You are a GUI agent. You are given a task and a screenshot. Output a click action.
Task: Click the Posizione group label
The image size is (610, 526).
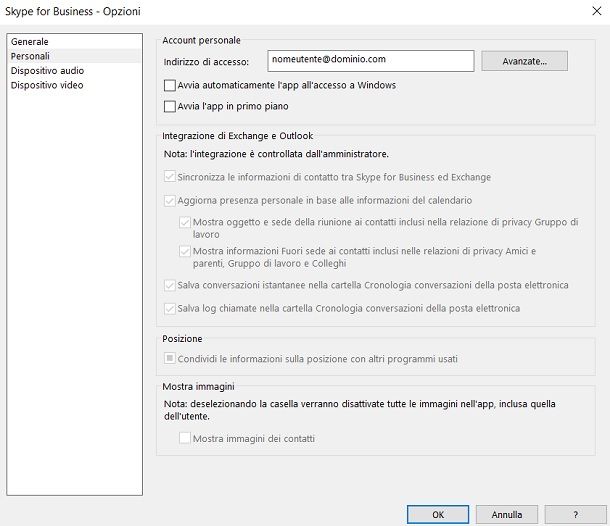click(x=182, y=339)
